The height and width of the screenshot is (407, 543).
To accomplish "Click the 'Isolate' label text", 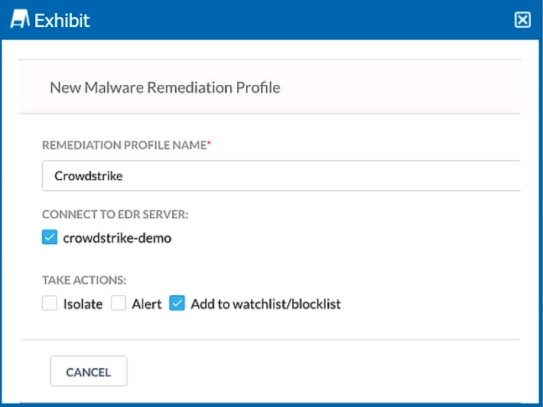I will (x=83, y=304).
